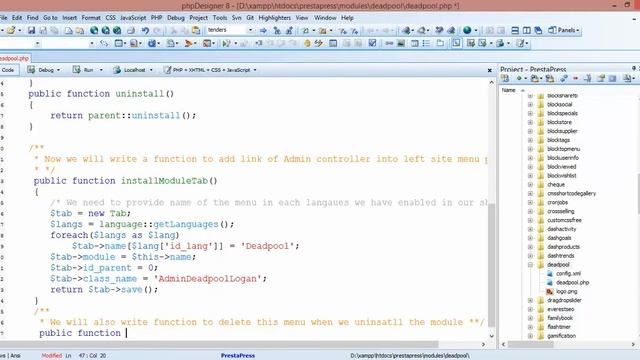Click the green run arrow toolbar icon
The image size is (640, 360).
click(226, 43)
